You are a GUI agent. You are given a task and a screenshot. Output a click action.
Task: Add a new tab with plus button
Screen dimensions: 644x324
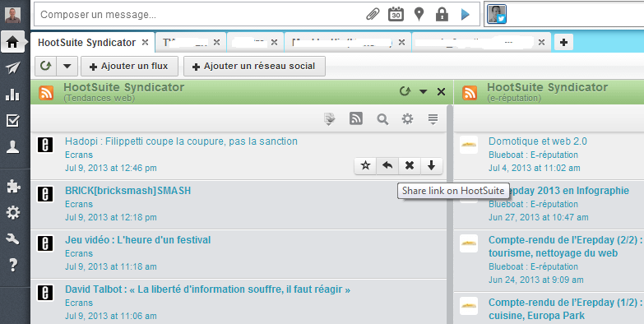563,42
